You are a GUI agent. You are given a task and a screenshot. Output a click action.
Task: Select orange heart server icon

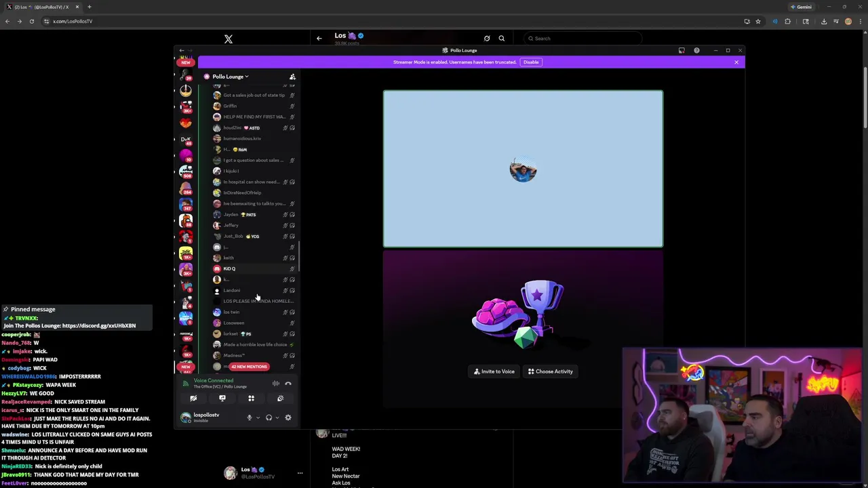(186, 123)
